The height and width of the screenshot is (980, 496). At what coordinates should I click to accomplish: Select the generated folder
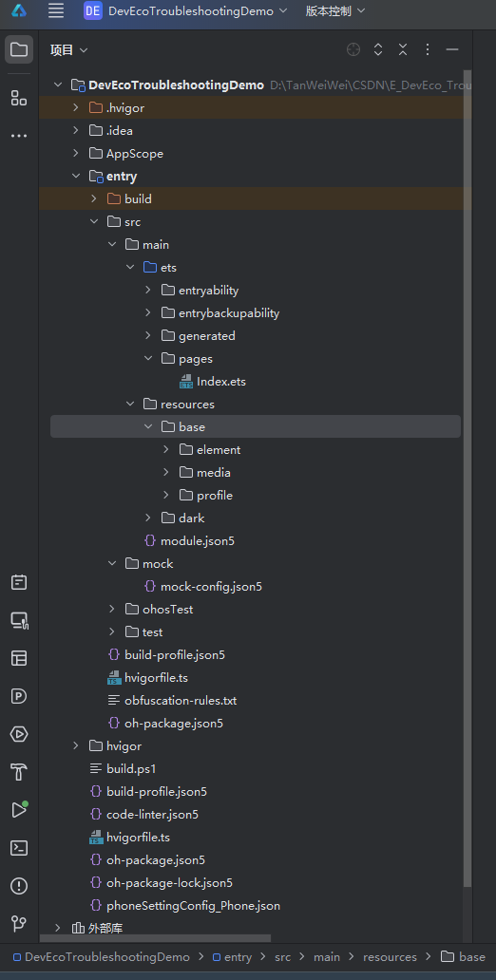pos(199,336)
